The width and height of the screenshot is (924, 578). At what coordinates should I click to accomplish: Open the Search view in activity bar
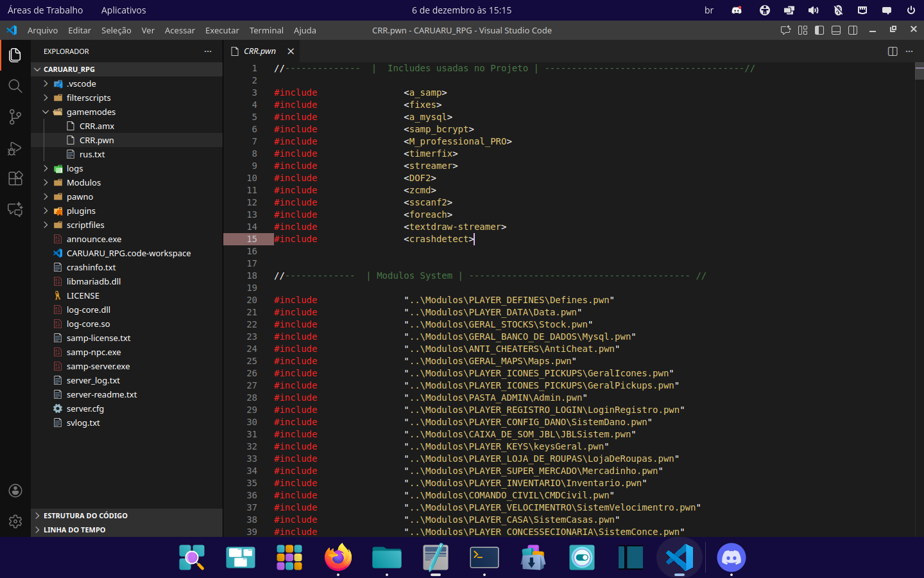(15, 86)
